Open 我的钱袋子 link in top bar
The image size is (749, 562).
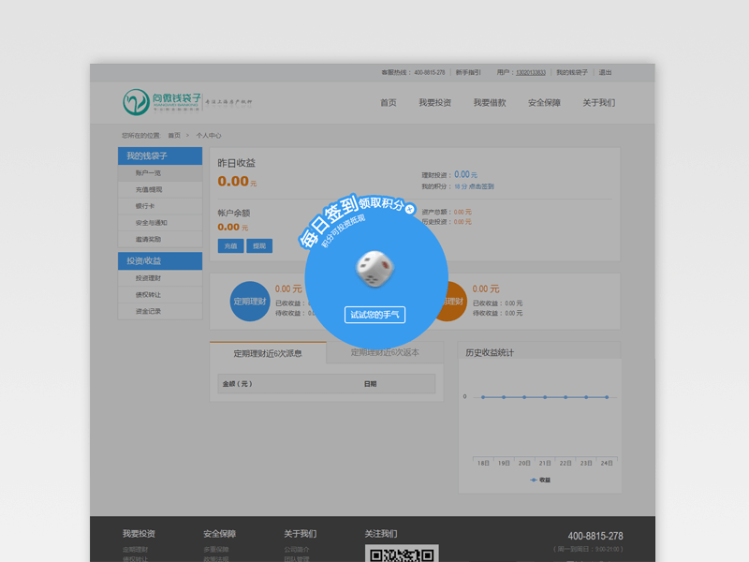click(x=572, y=73)
